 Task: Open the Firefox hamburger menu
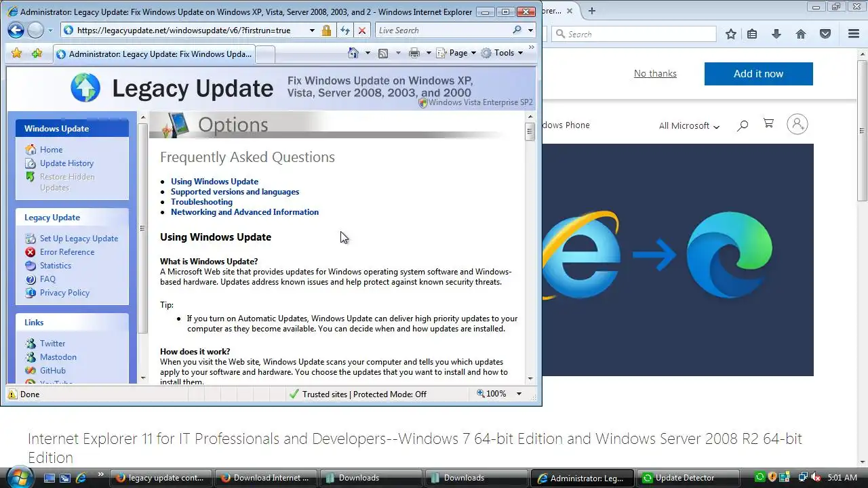[854, 34]
